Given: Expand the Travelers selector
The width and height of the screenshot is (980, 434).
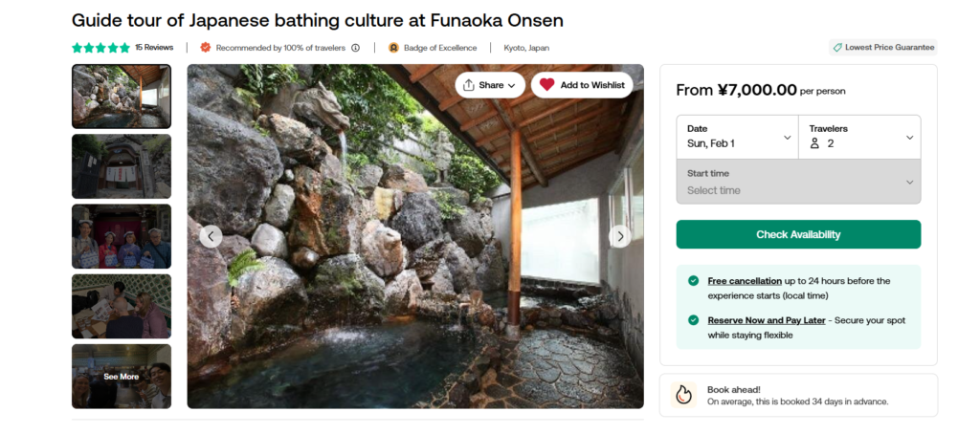Looking at the screenshot, I should point(859,137).
